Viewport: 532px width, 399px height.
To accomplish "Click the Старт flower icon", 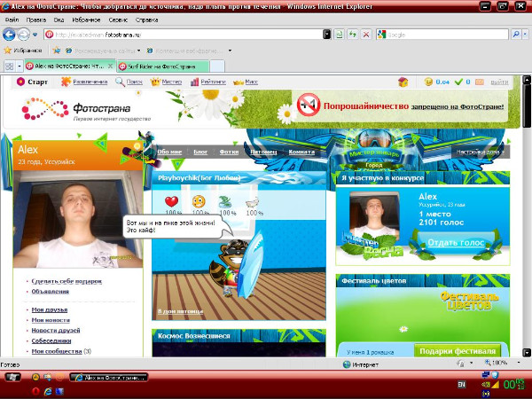I will pyautogui.click(x=20, y=82).
